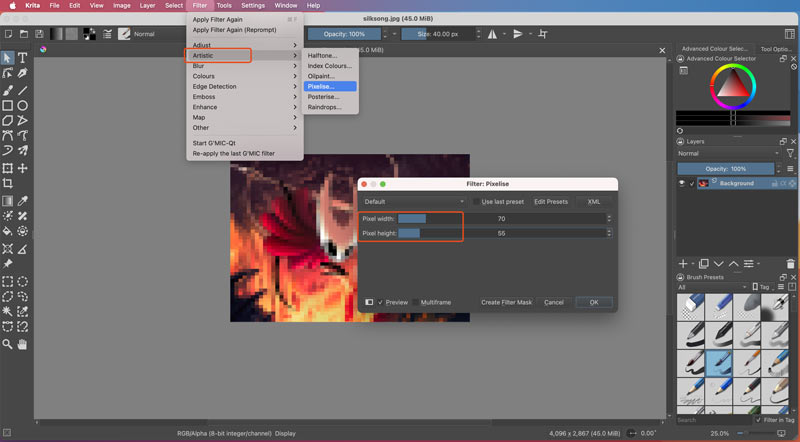The height and width of the screenshot is (442, 800).
Task: Open the Filter menu in menu bar
Action: tap(199, 6)
